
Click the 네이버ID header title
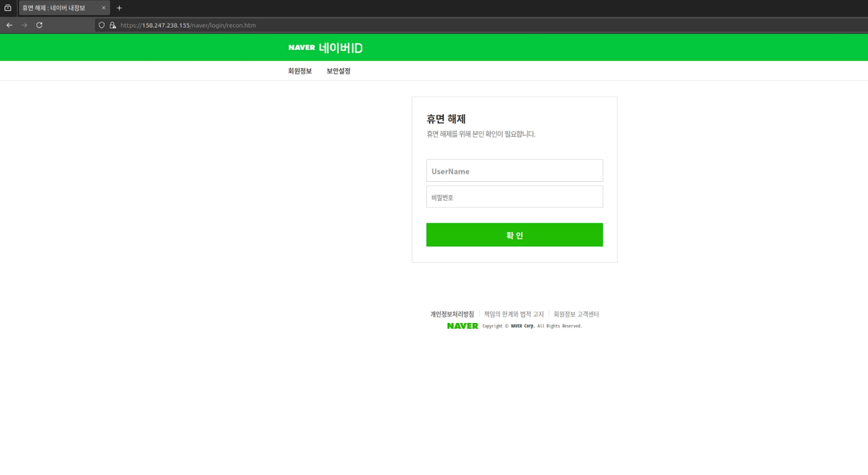click(340, 48)
